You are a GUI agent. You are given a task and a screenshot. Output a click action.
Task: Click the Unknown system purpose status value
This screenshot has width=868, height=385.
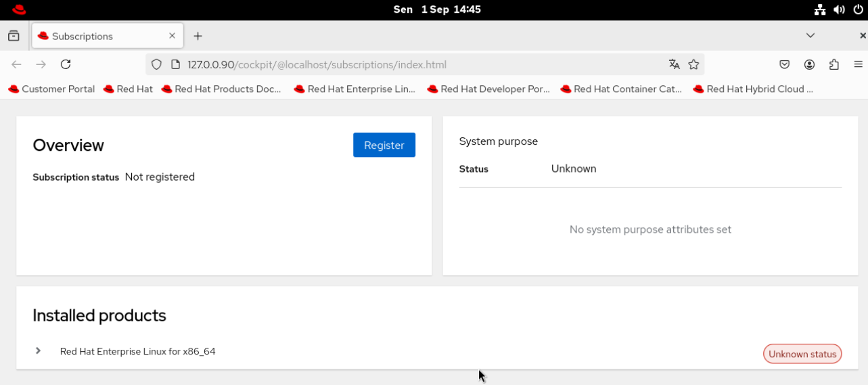574,168
